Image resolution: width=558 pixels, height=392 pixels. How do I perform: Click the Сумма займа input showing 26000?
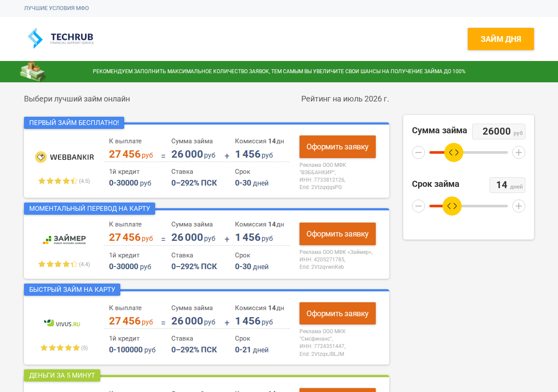499,132
